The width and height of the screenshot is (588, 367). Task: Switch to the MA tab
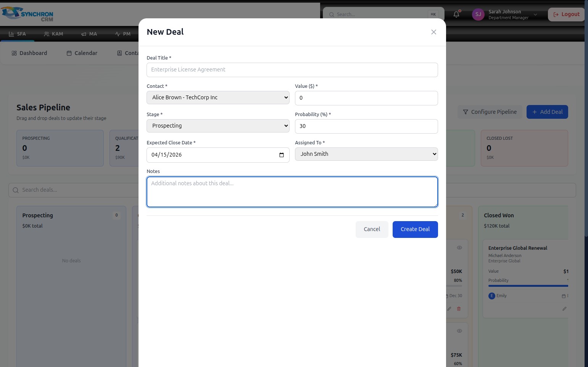coord(89,34)
